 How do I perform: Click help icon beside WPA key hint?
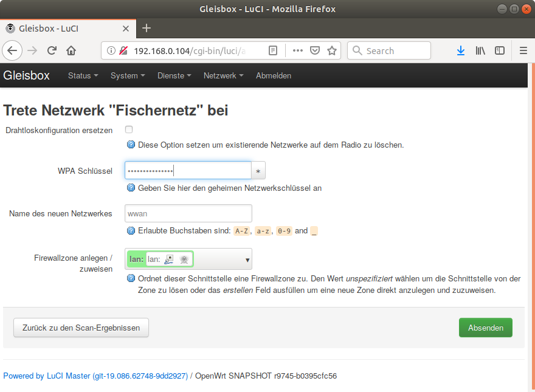pos(131,188)
